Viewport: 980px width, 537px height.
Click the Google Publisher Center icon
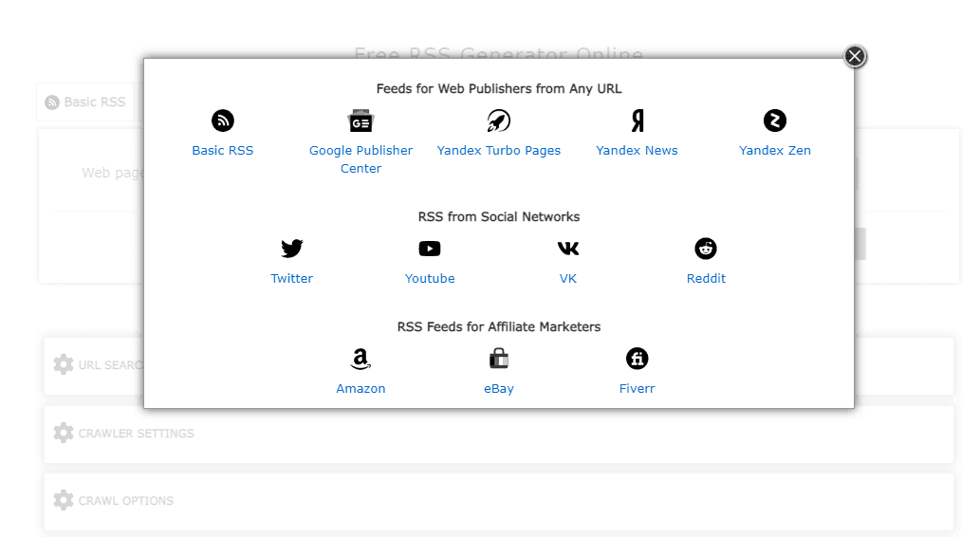coord(361,120)
